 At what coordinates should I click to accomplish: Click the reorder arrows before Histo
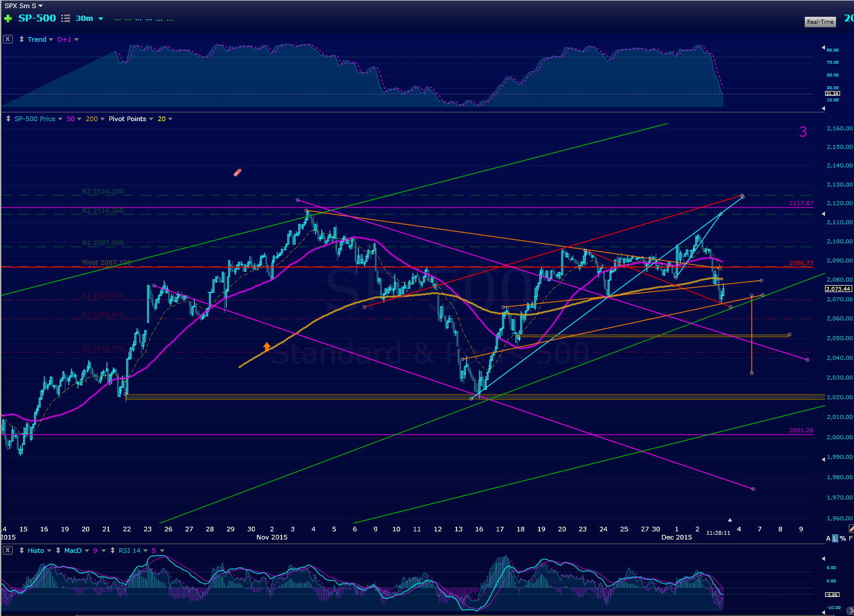21,551
